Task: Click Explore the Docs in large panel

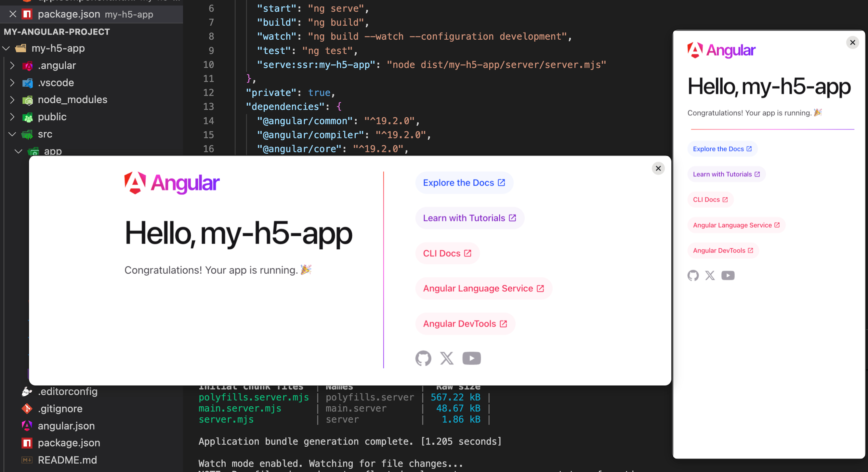Action: 464,183
